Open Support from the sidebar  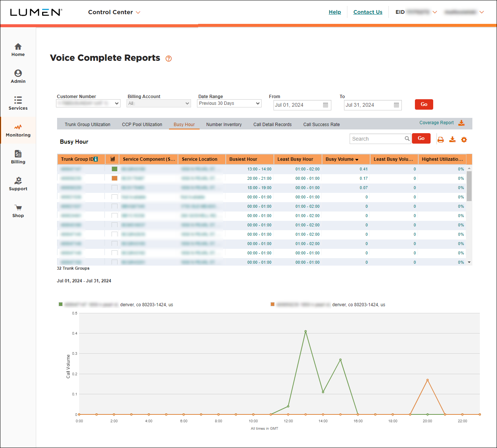pyautogui.click(x=18, y=184)
